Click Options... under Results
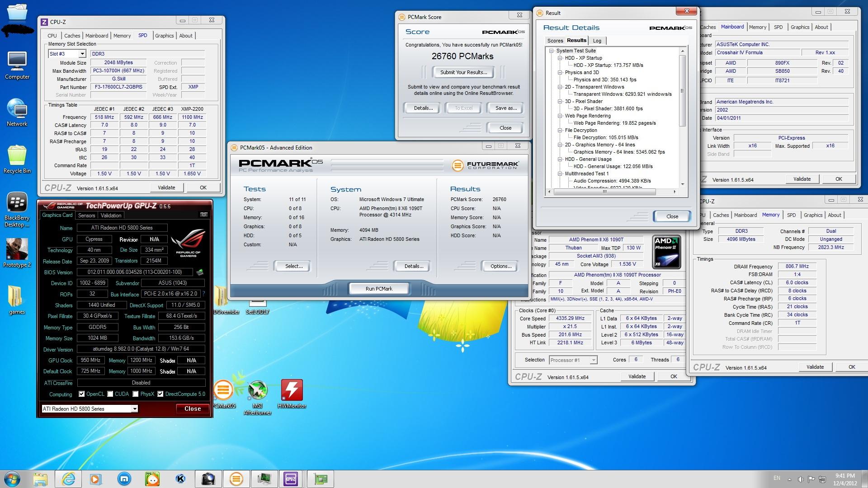Viewport: 868px width, 488px height. (x=501, y=266)
